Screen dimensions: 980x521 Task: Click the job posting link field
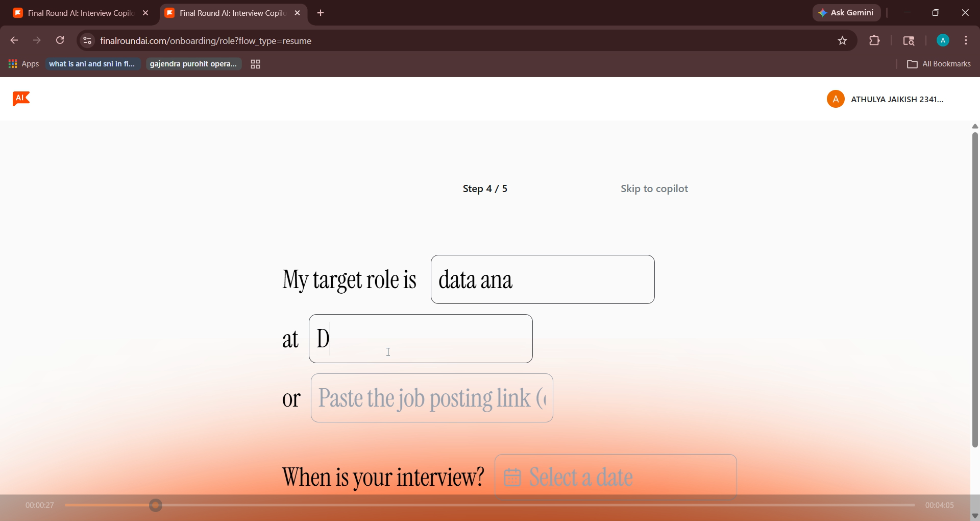click(432, 398)
